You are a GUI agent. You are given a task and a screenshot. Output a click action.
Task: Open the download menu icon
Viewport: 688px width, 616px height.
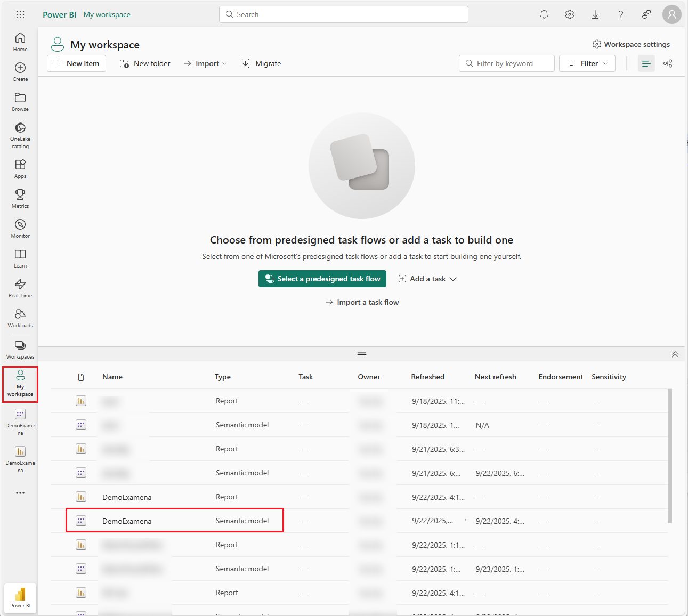595,14
